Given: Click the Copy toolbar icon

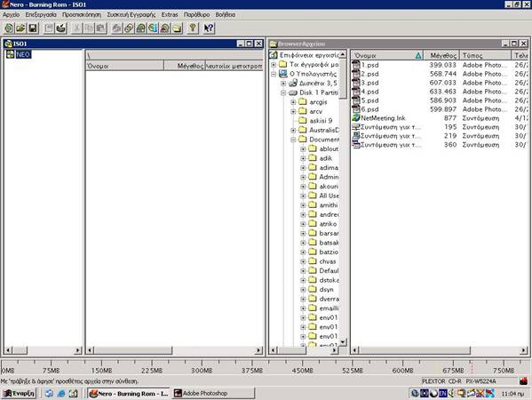Looking at the screenshot, I should pos(89,28).
